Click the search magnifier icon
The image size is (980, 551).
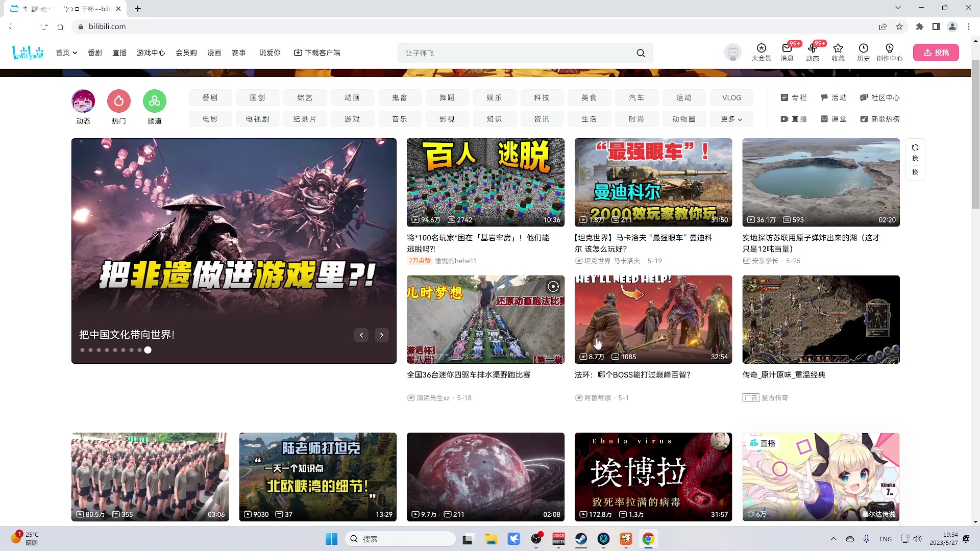point(641,53)
